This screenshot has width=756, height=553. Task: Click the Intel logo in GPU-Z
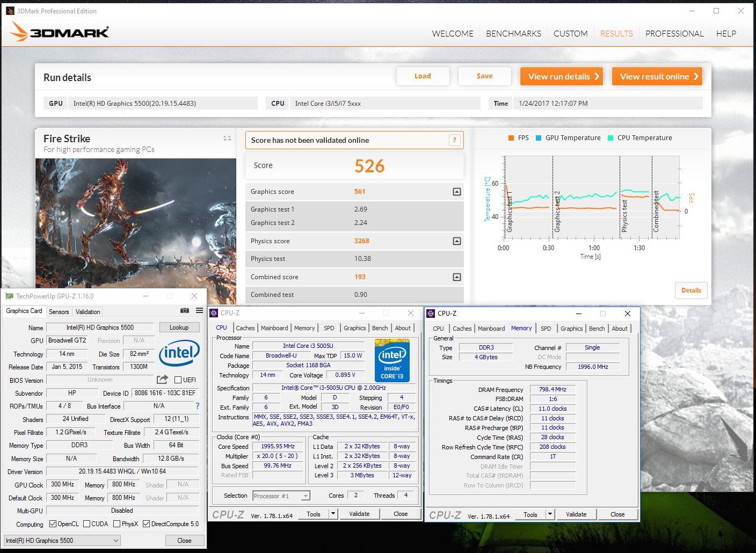point(179,353)
